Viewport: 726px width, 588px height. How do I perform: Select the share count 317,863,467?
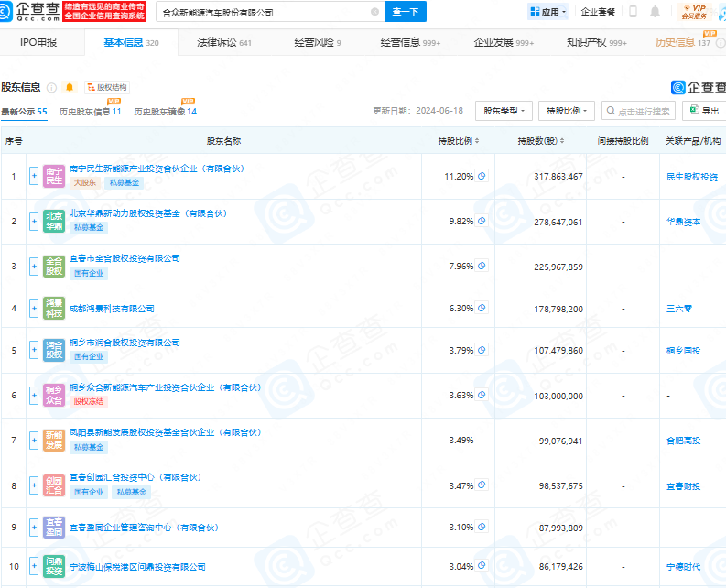click(558, 177)
